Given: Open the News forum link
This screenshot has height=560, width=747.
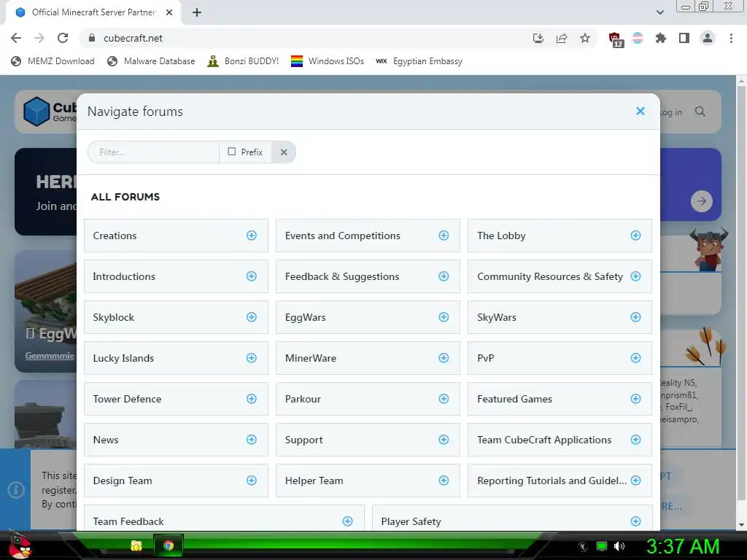Looking at the screenshot, I should tap(106, 440).
